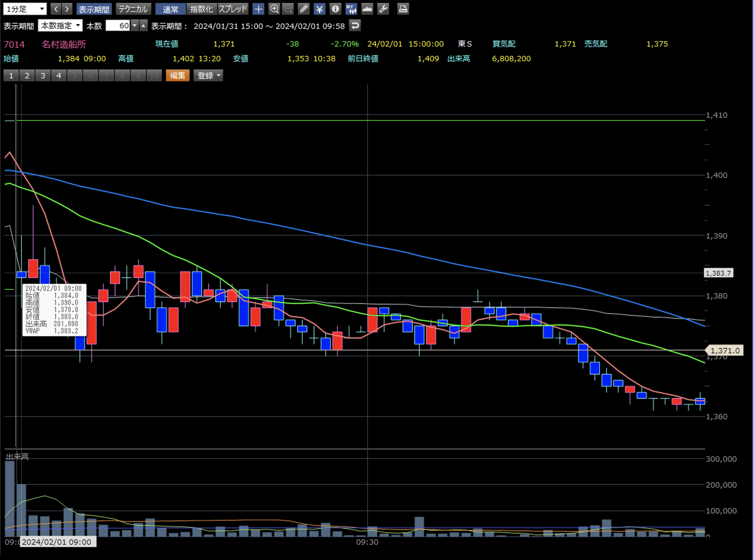Open the wrench settings icon
The width and height of the screenshot is (754, 560).
click(383, 9)
